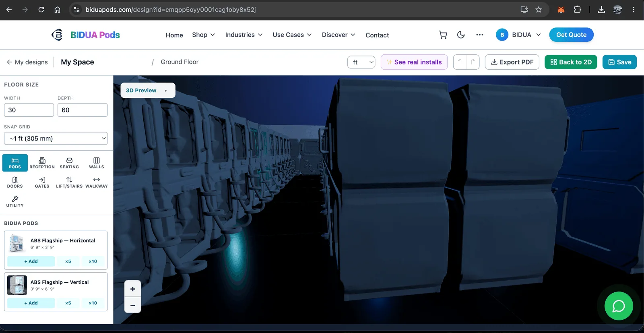Open the BIDUA account menu

(x=518, y=35)
